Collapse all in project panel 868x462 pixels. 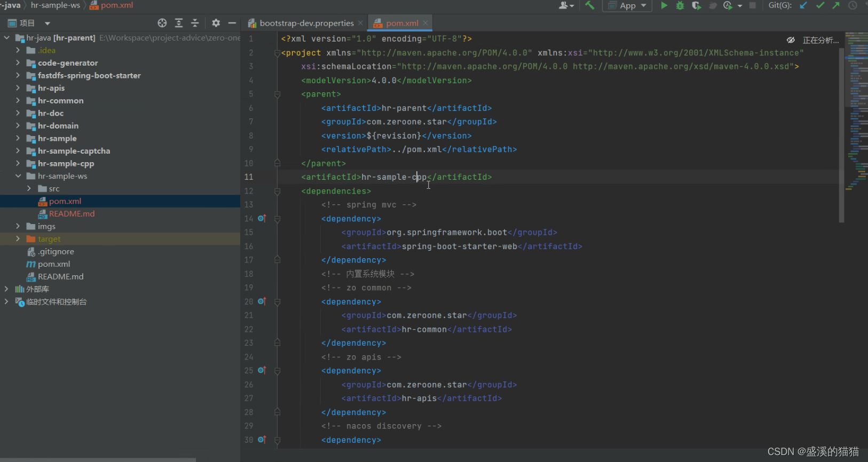click(195, 23)
